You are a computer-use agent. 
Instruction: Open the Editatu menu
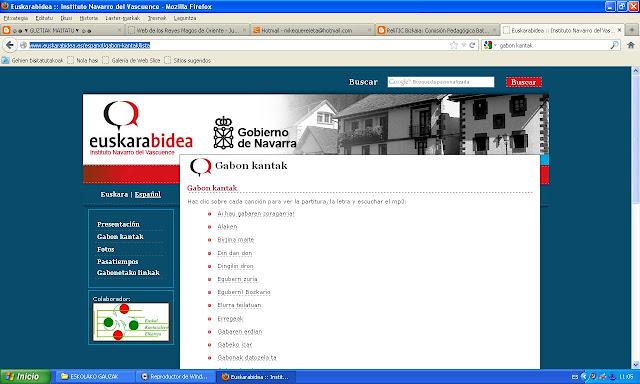pyautogui.click(x=44, y=18)
